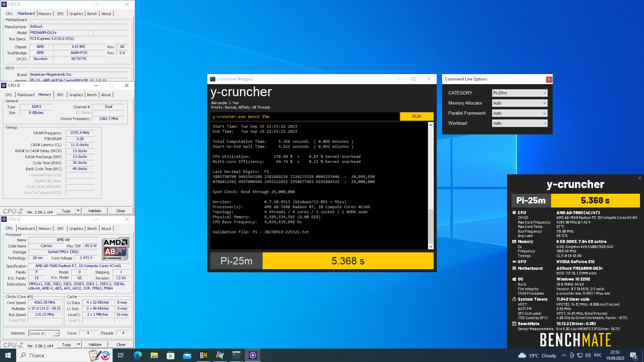Close the BenchMate result overlay
The image size is (644, 362).
[x=639, y=178]
